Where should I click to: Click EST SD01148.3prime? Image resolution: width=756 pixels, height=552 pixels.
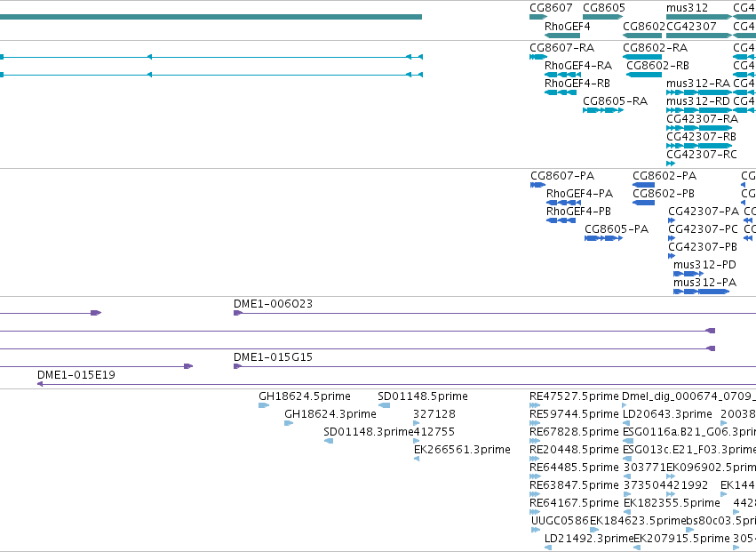pos(369,432)
